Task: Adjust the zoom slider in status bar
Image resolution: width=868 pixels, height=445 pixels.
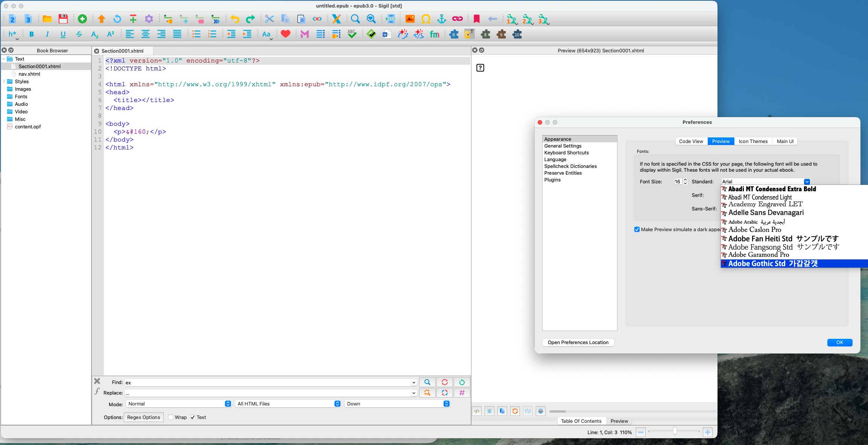Action: point(675,431)
